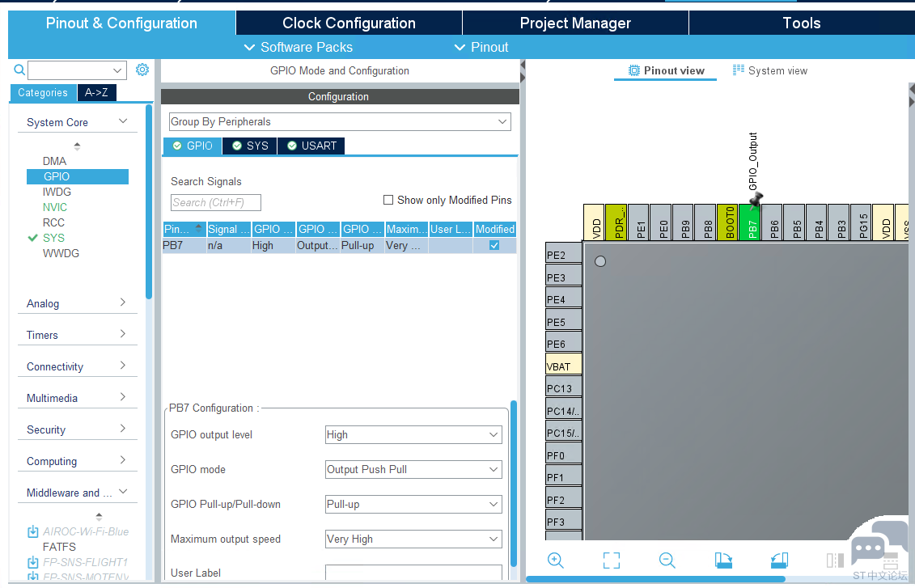Rotate chip view clockwise
The image size is (915, 588).
(723, 561)
